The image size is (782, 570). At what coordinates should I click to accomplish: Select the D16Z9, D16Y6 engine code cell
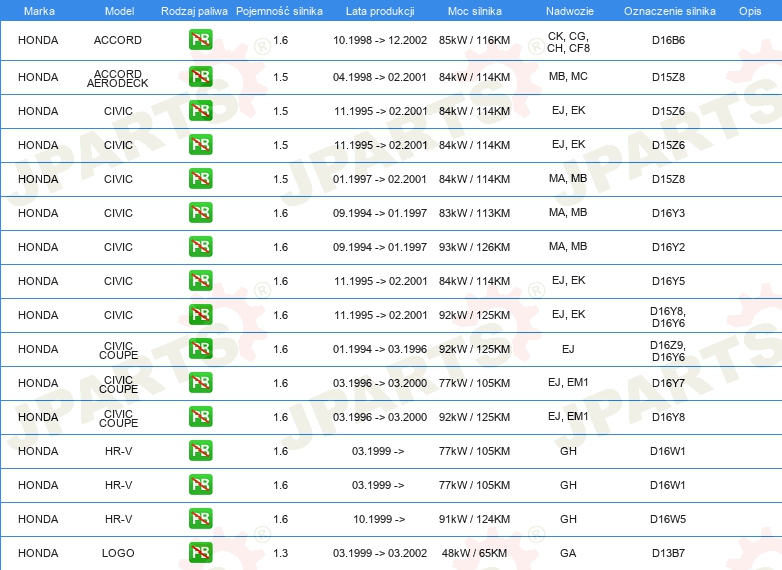pyautogui.click(x=668, y=351)
